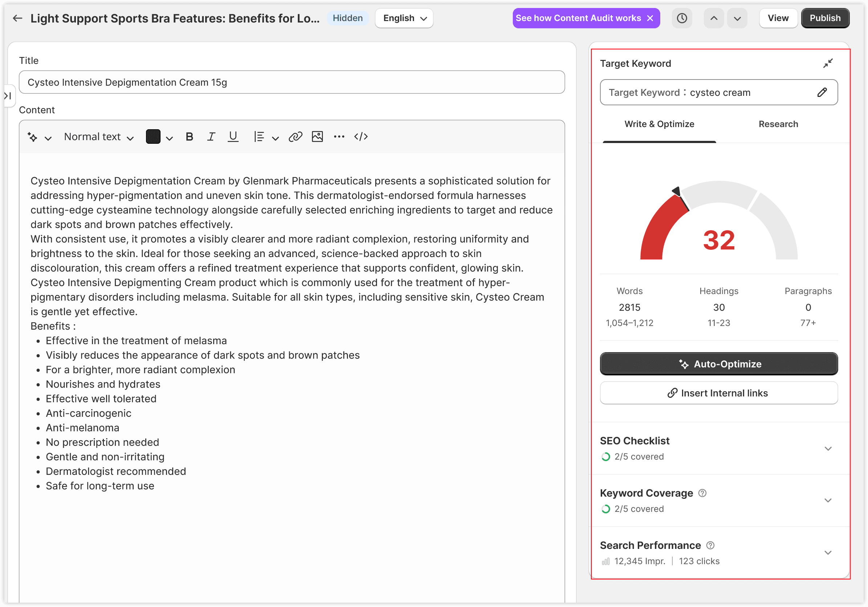
Task: Open Keyword Coverage help icon
Action: pos(702,493)
